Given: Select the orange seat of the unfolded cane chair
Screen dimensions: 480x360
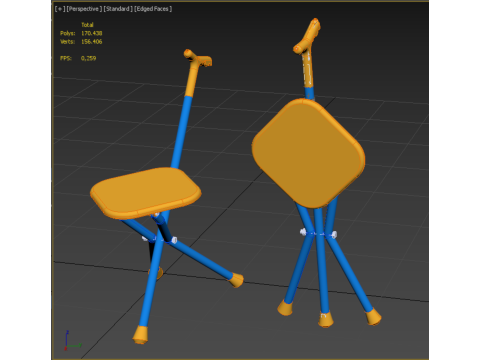Looking at the screenshot, I should click(x=146, y=192).
